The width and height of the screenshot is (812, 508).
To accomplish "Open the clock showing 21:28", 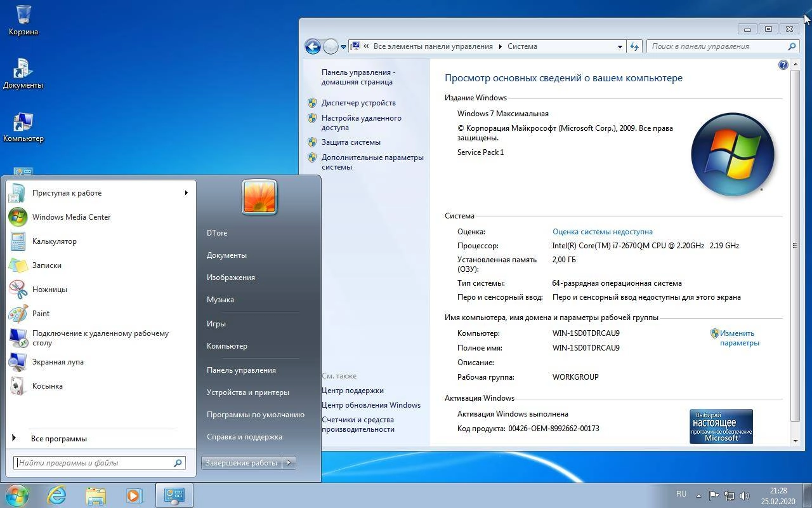I will (778, 496).
